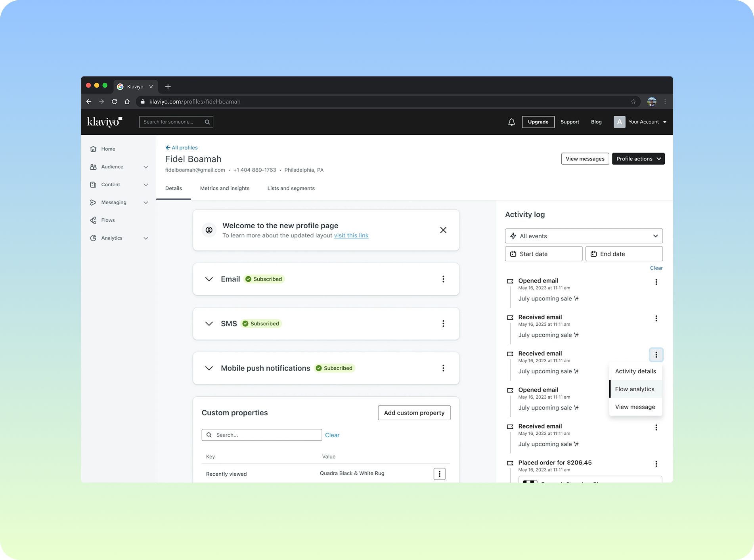Switch to the Details tab
754x560 pixels.
[x=173, y=188]
